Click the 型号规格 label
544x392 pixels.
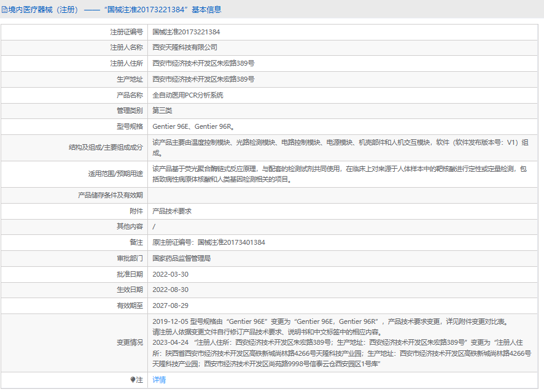(x=130, y=126)
